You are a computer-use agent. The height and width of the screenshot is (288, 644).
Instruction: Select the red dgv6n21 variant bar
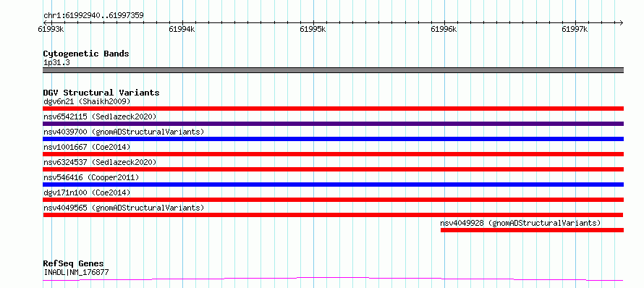point(333,109)
